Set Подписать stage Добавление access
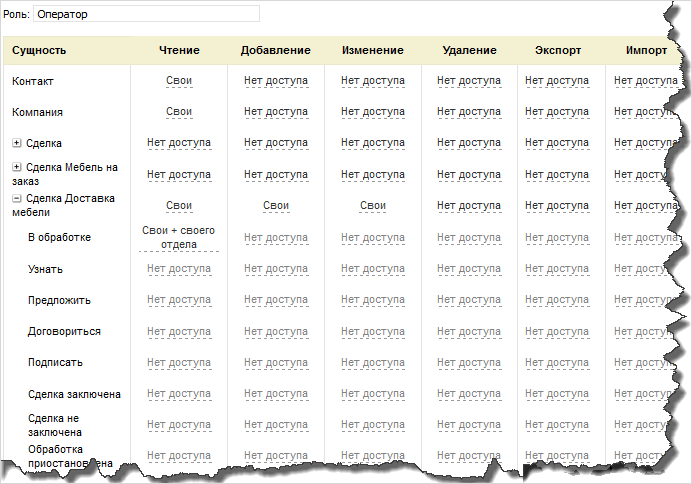692x484 pixels. (276, 363)
